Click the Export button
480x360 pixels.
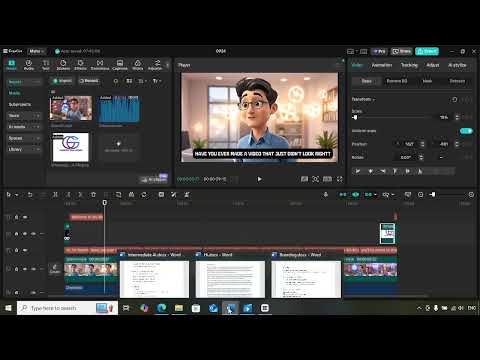pyautogui.click(x=427, y=51)
